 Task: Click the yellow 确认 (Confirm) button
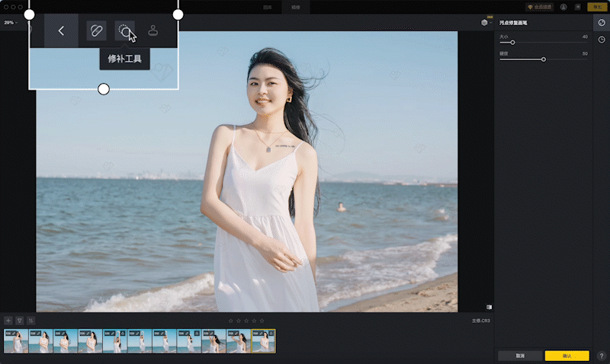pyautogui.click(x=567, y=356)
